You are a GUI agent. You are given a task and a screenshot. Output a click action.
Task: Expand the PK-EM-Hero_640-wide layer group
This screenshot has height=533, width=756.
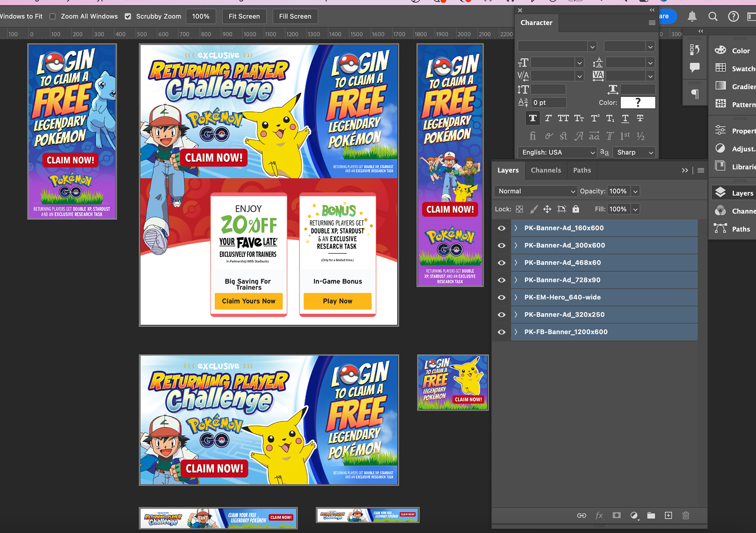pos(516,297)
